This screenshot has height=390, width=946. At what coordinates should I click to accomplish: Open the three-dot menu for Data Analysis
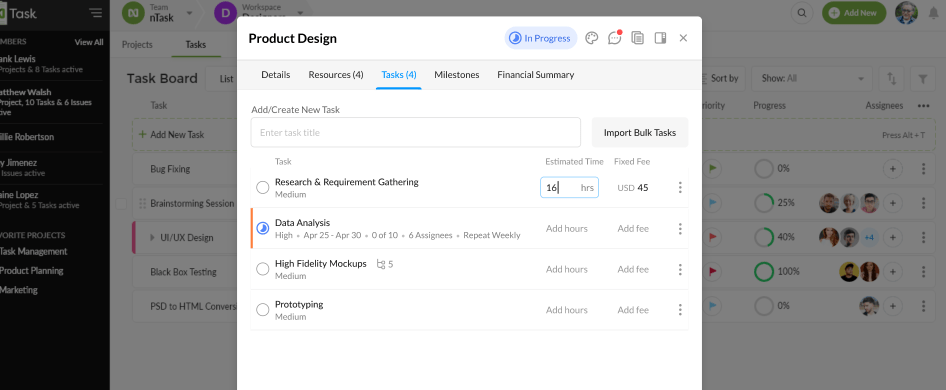[680, 229]
